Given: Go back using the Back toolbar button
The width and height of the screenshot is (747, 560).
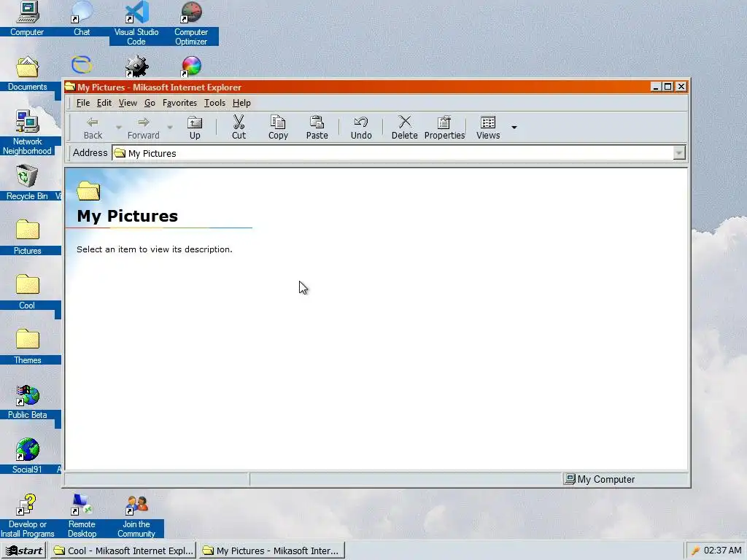Looking at the screenshot, I should point(93,128).
